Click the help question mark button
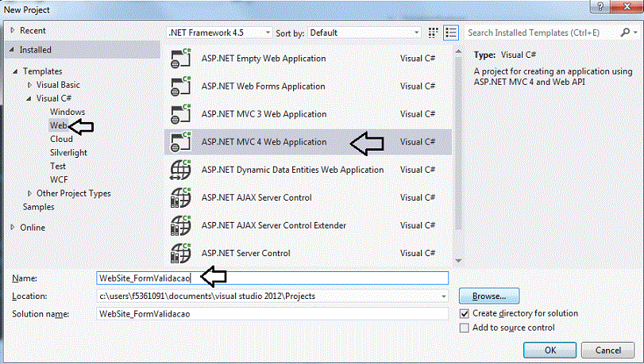The height and width of the screenshot is (364, 644). click(600, 6)
